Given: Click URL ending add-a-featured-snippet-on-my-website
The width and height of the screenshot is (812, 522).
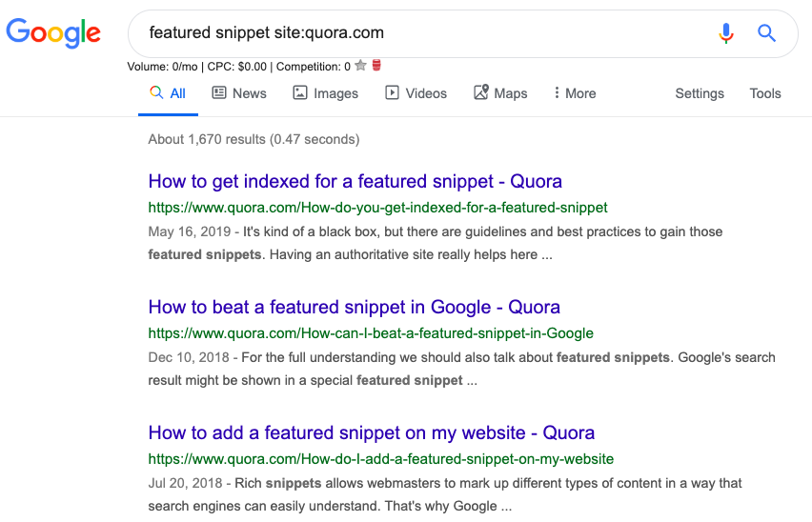Looking at the screenshot, I should (381, 459).
